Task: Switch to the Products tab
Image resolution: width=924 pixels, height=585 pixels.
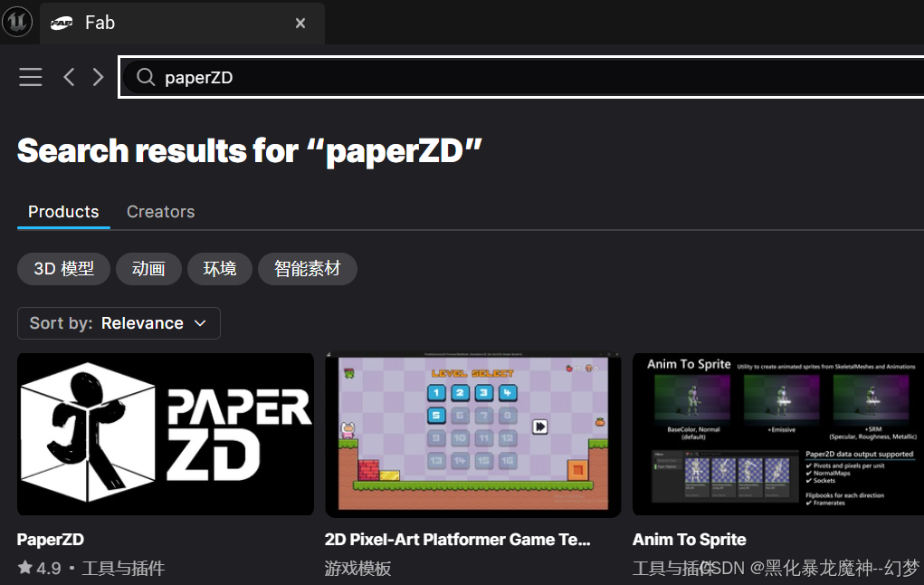Action: coord(63,212)
